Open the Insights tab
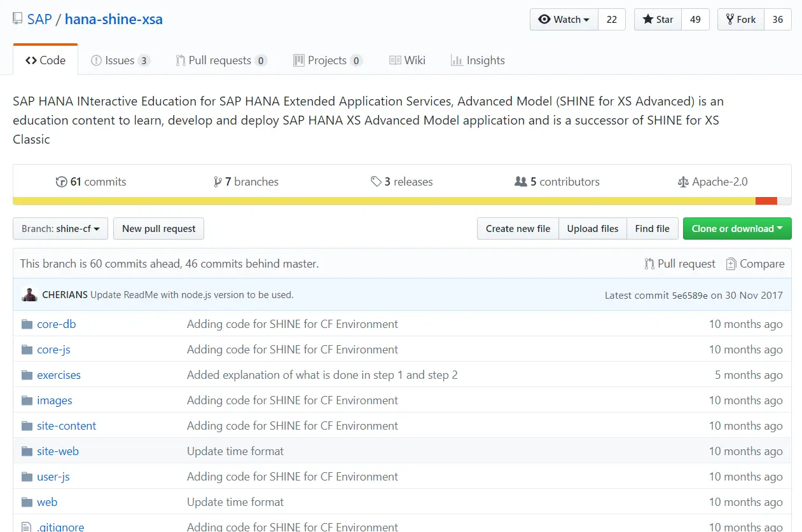 [478, 60]
